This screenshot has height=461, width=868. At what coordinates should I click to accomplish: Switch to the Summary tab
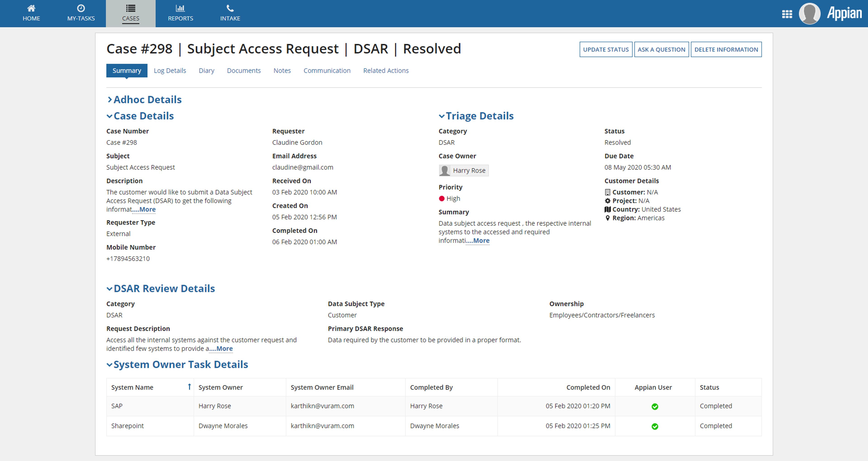pyautogui.click(x=127, y=71)
